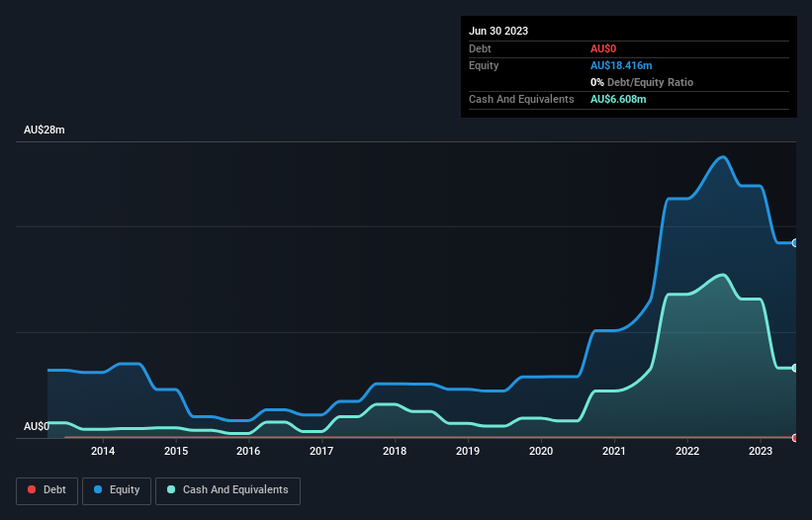Image resolution: width=812 pixels, height=520 pixels.
Task: Click the red Debt legend dot
Action: pyautogui.click(x=32, y=489)
